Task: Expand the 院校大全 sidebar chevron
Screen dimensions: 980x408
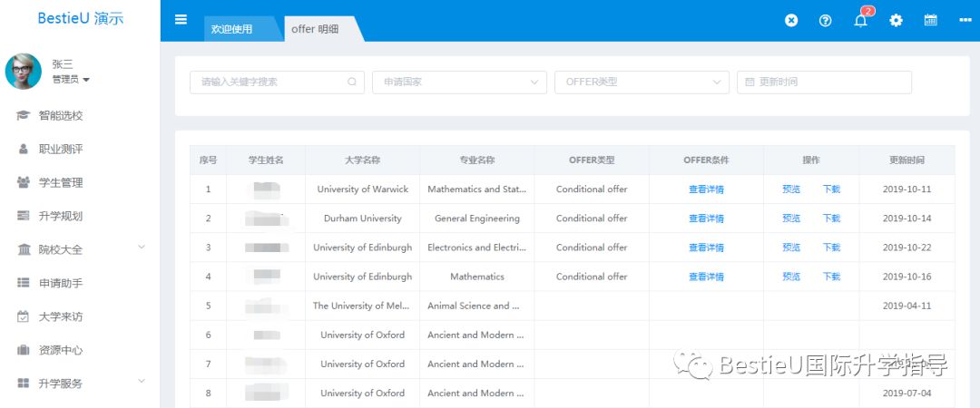Action: [x=142, y=248]
